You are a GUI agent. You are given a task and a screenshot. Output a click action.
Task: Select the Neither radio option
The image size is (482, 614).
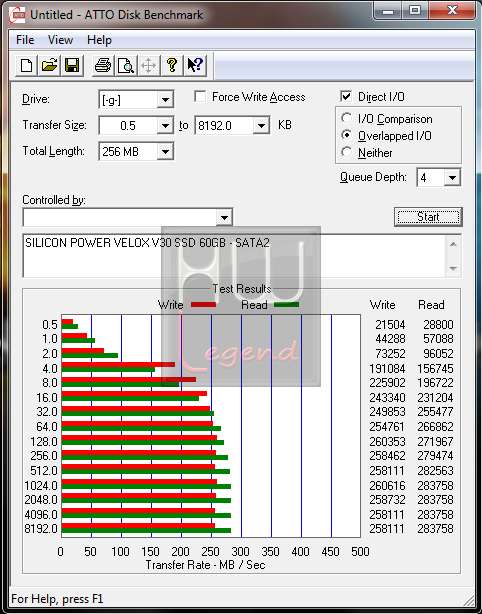point(347,152)
